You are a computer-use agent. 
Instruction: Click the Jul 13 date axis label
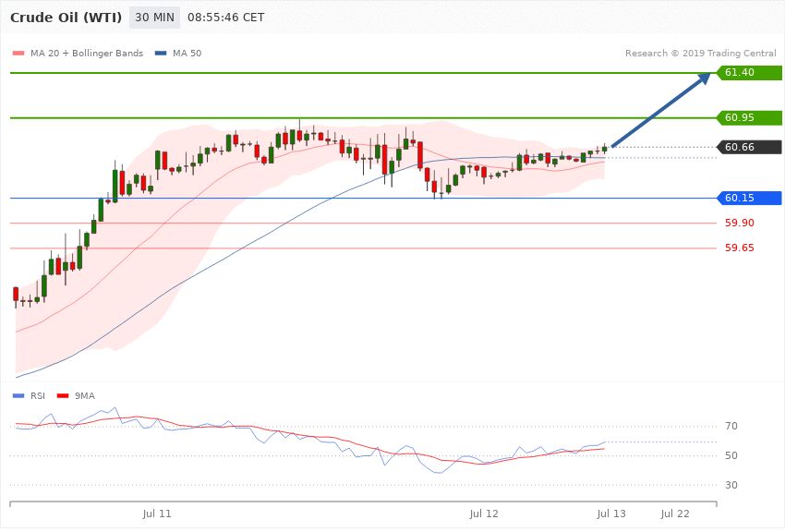pos(611,514)
